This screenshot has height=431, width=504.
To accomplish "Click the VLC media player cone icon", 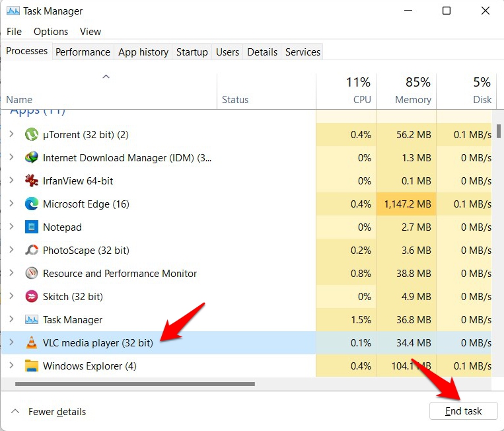I will coord(31,343).
